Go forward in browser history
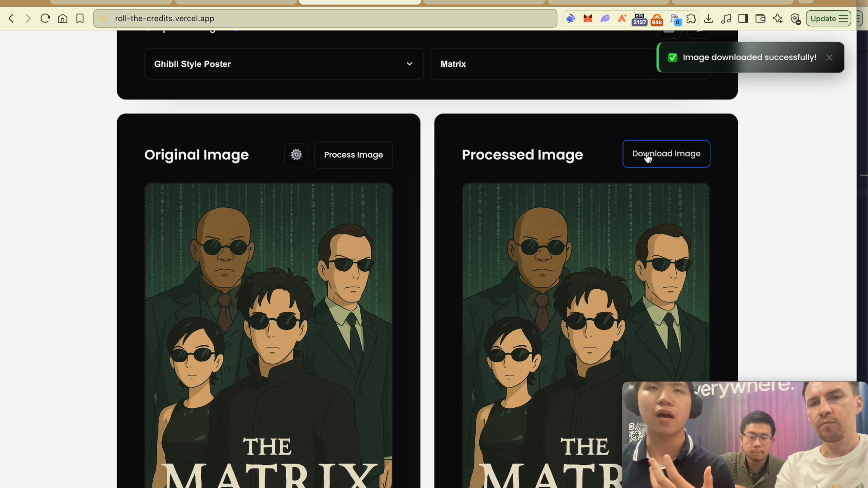The height and width of the screenshot is (488, 868). click(28, 19)
